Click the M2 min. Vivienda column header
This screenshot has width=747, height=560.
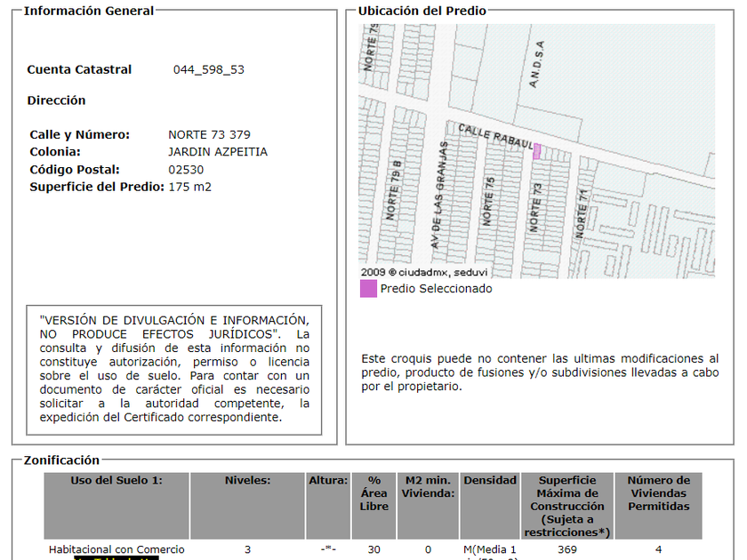pos(428,505)
